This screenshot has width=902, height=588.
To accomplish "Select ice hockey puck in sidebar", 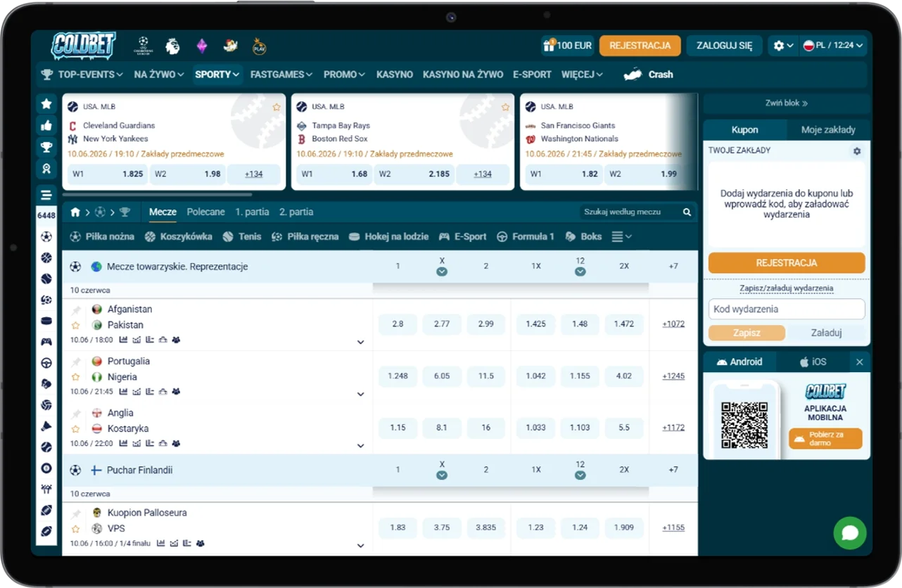I will (46, 321).
